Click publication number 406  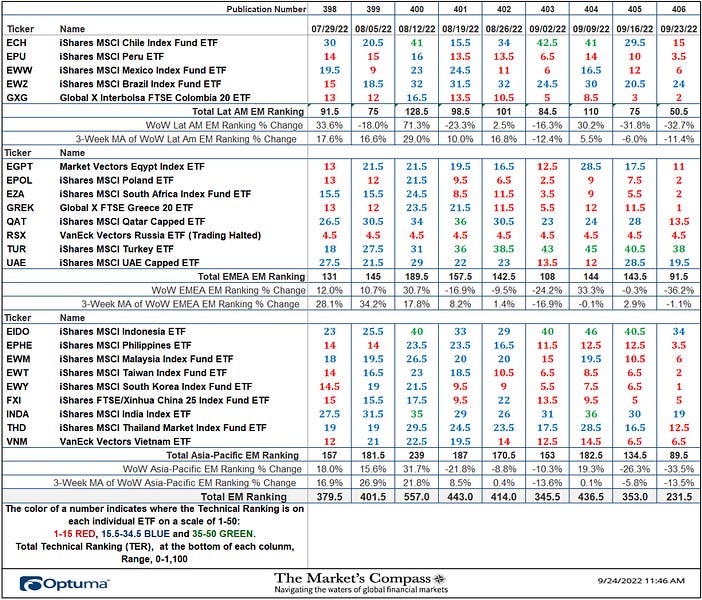(x=679, y=9)
